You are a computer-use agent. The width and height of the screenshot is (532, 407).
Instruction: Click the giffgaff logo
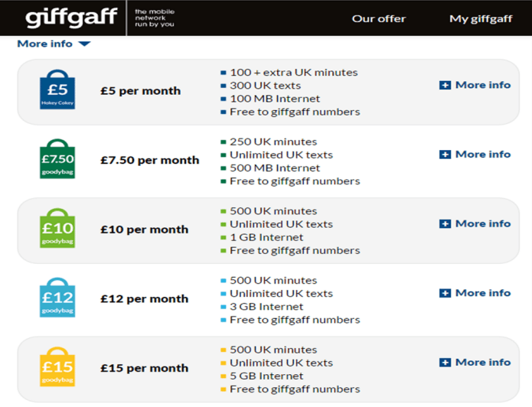coord(71,18)
